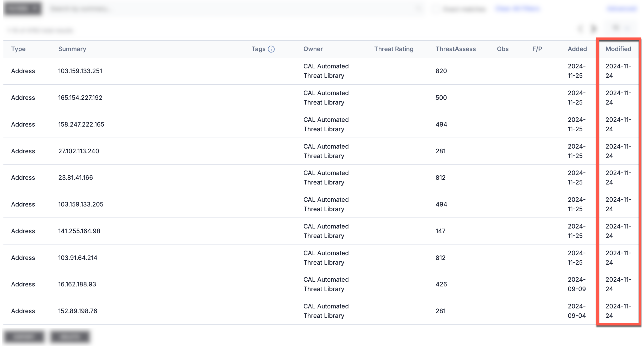Open indicator 16.162.188.93

point(77,284)
